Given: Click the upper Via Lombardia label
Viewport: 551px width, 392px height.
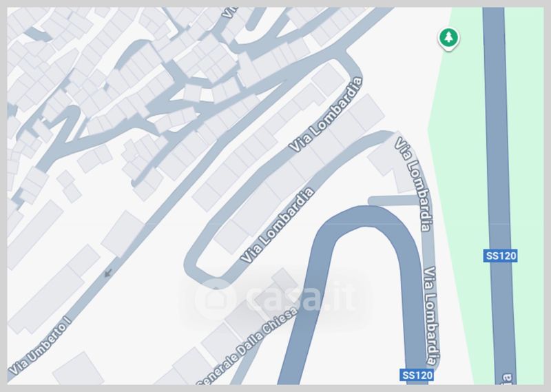Looking at the screenshot, I should [326, 115].
